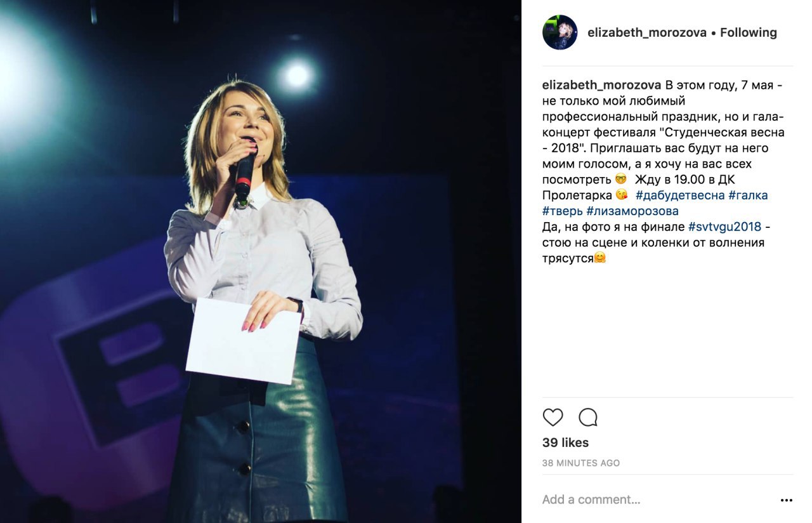
Task: Like the post with the heart icon
Action: click(553, 417)
